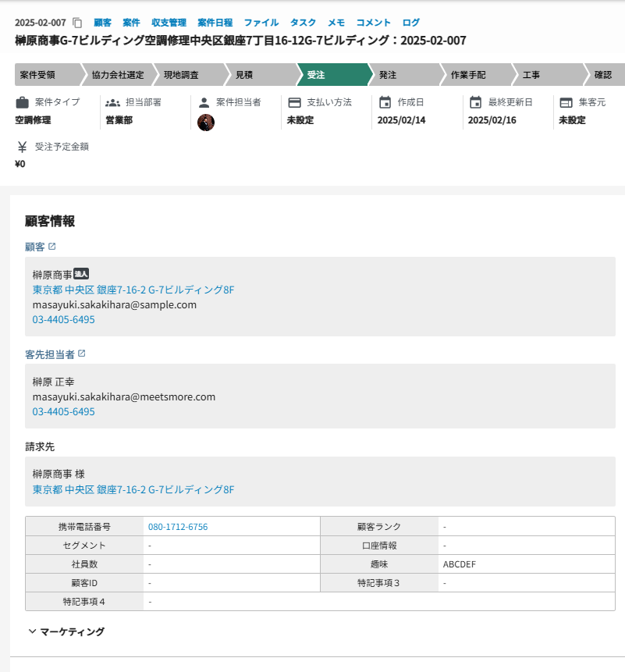Screen dimensions: 625x672
Task: Click the briefcase icon for 案件タイプ
Action: (23, 102)
